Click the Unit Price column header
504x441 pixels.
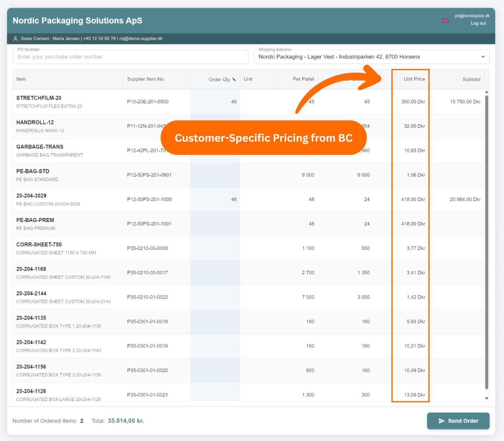click(x=414, y=79)
